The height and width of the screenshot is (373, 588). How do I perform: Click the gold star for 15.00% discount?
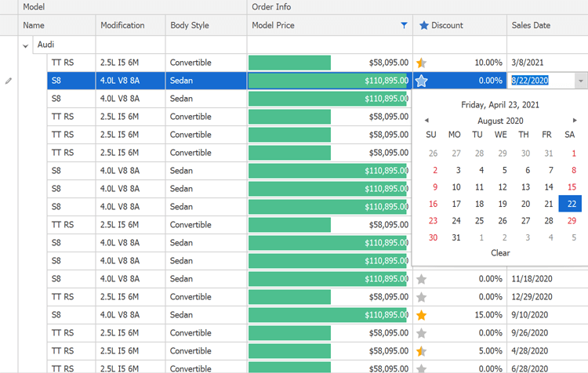421,315
